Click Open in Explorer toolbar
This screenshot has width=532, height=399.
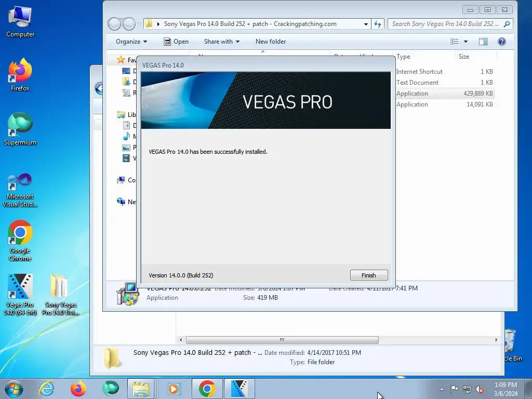[x=176, y=42]
